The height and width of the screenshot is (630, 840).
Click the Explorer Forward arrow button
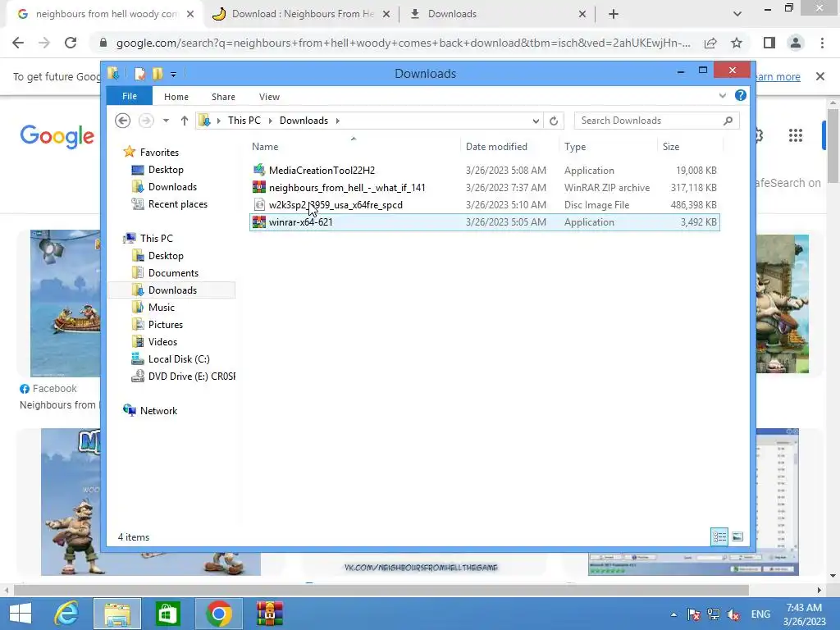[x=146, y=121]
